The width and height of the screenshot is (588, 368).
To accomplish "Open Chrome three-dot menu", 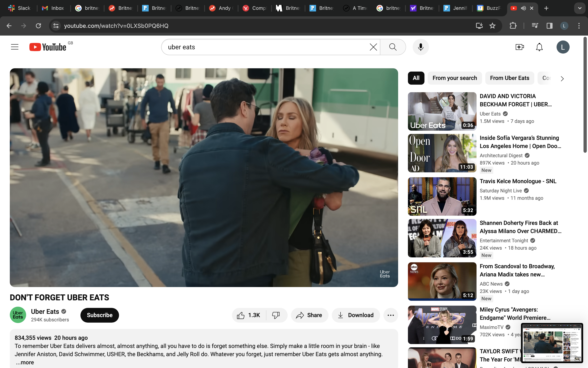I will [x=579, y=26].
